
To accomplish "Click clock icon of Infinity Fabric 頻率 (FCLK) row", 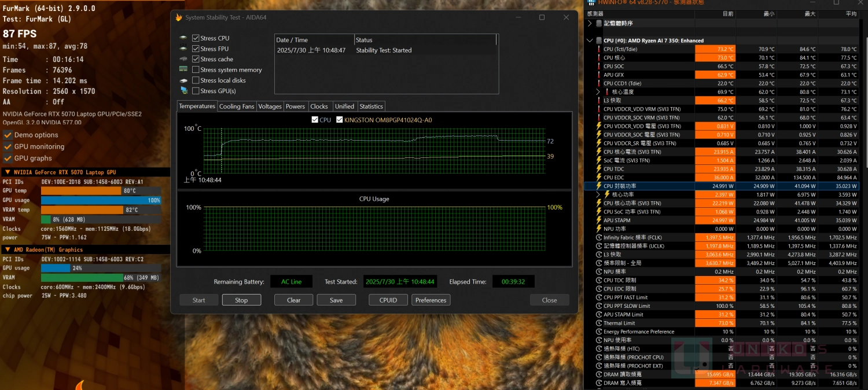I will click(x=599, y=237).
